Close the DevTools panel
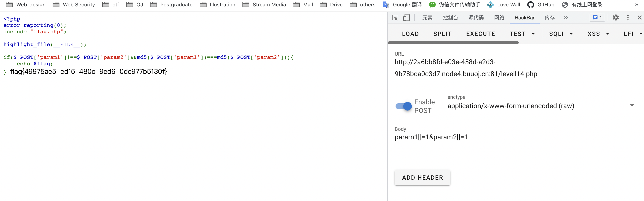 click(640, 18)
